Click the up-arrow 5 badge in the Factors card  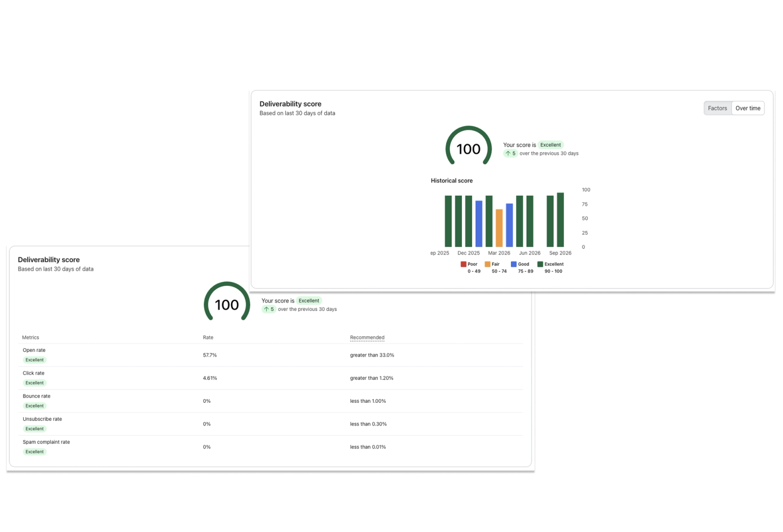[269, 309]
